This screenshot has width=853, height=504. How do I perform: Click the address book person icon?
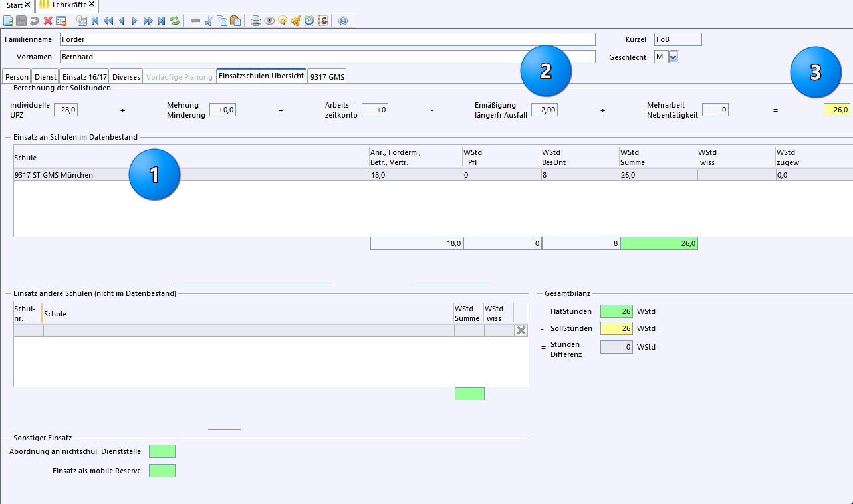point(323,21)
